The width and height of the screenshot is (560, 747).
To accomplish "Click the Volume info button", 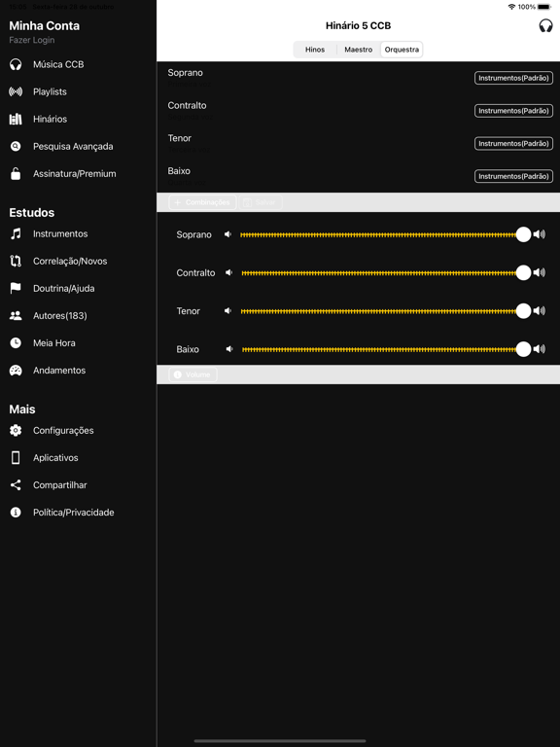I will [x=192, y=374].
